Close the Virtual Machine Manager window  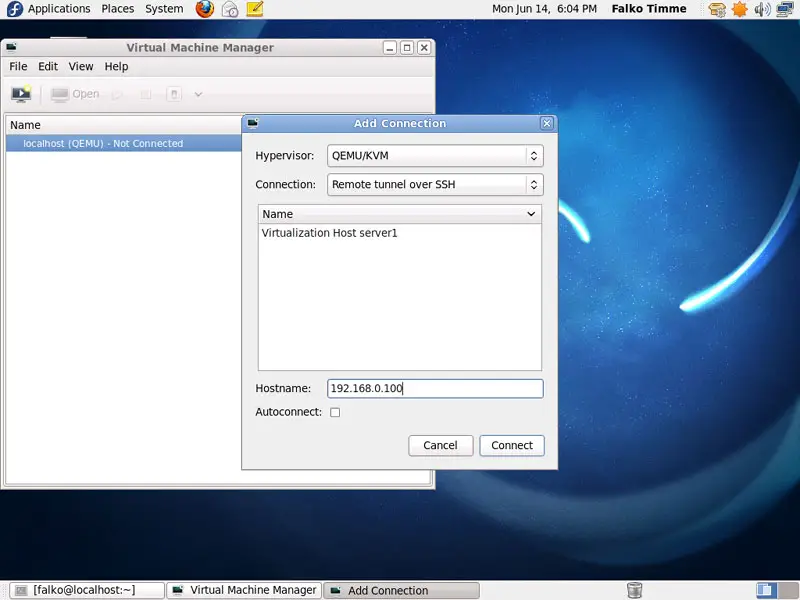click(424, 48)
